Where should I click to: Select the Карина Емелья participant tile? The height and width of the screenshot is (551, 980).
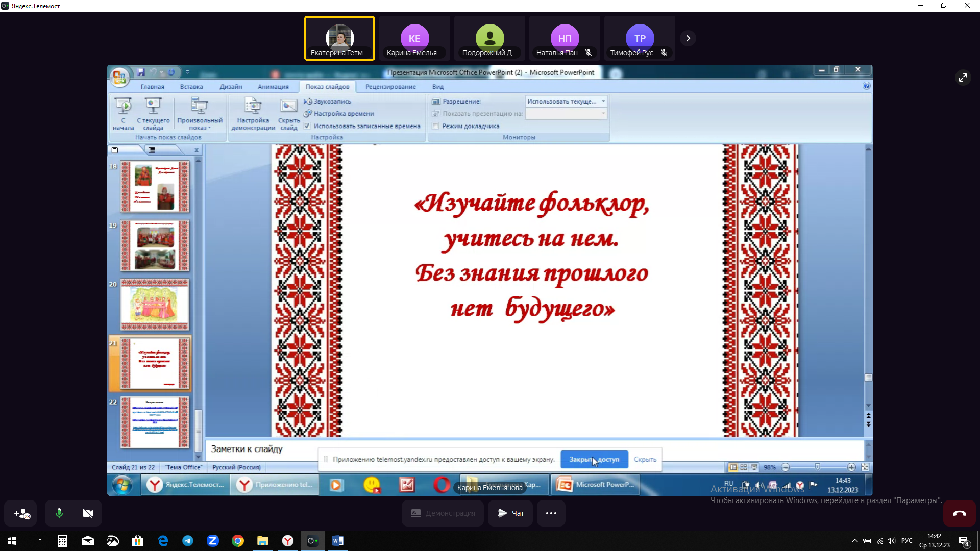(x=414, y=38)
